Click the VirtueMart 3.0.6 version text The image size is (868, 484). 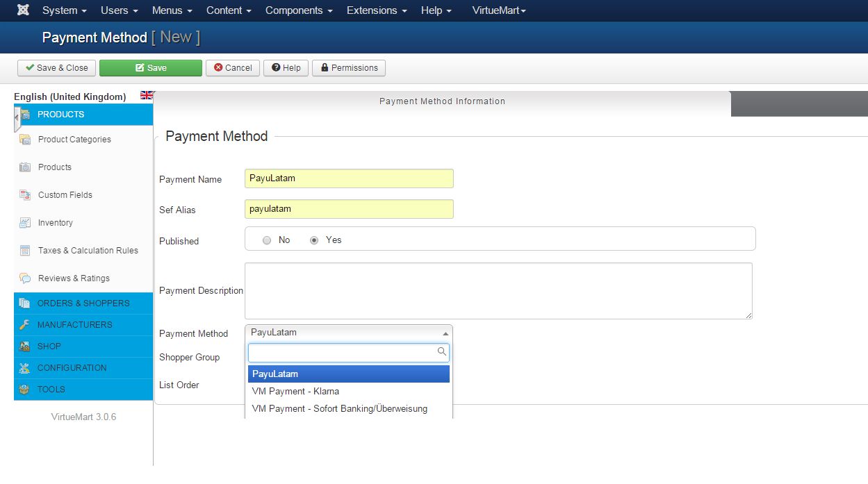tap(83, 417)
